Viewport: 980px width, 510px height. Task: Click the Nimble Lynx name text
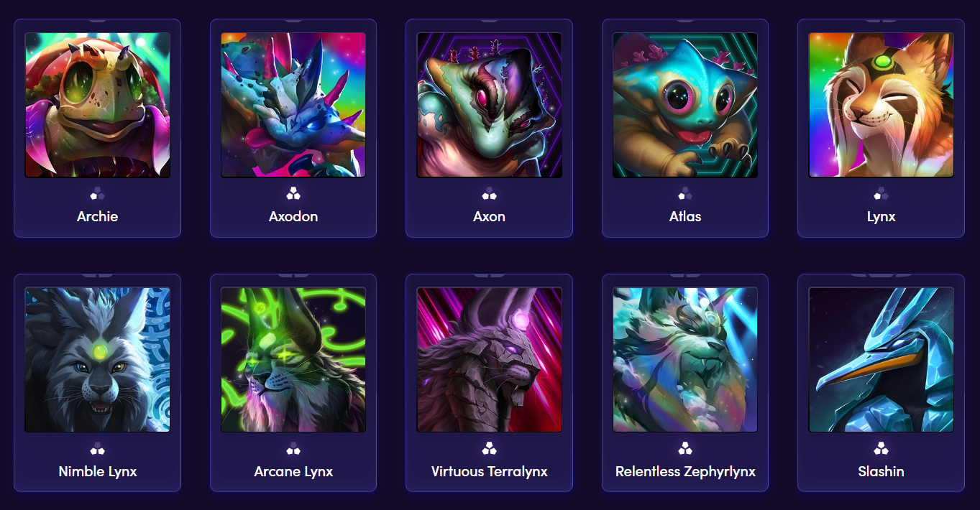click(x=98, y=472)
